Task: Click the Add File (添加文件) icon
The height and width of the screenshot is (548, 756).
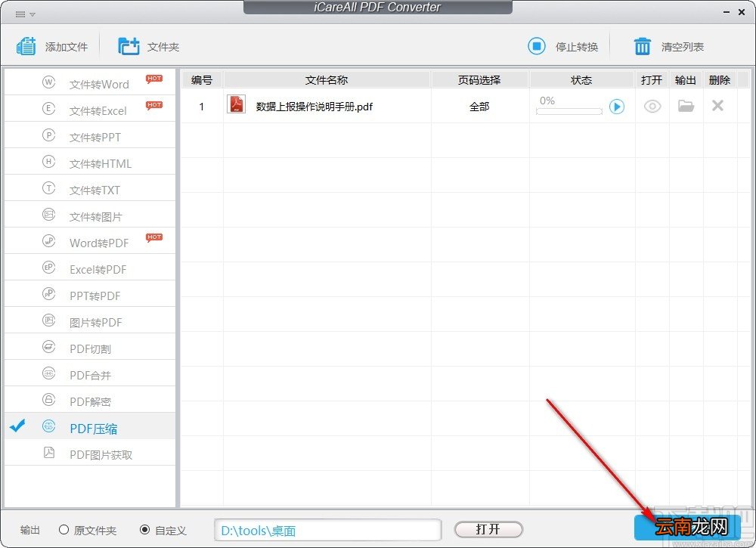Action: tap(26, 46)
